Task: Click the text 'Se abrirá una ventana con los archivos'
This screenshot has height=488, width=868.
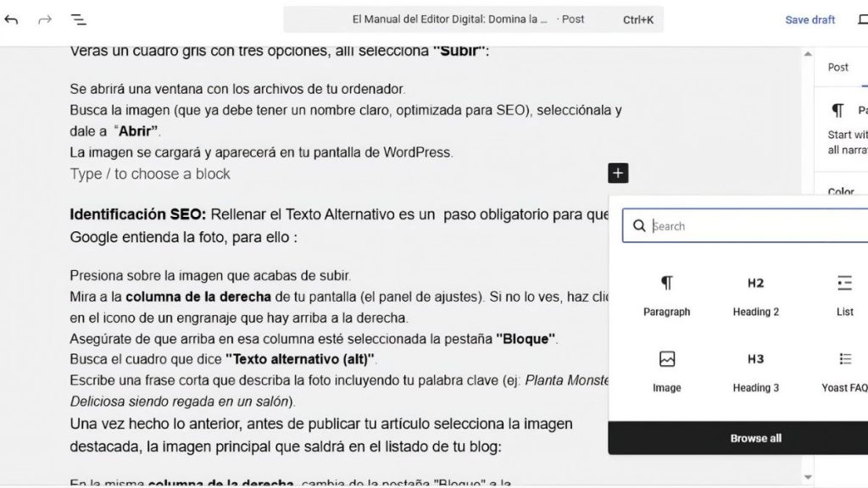Action: (x=185, y=89)
